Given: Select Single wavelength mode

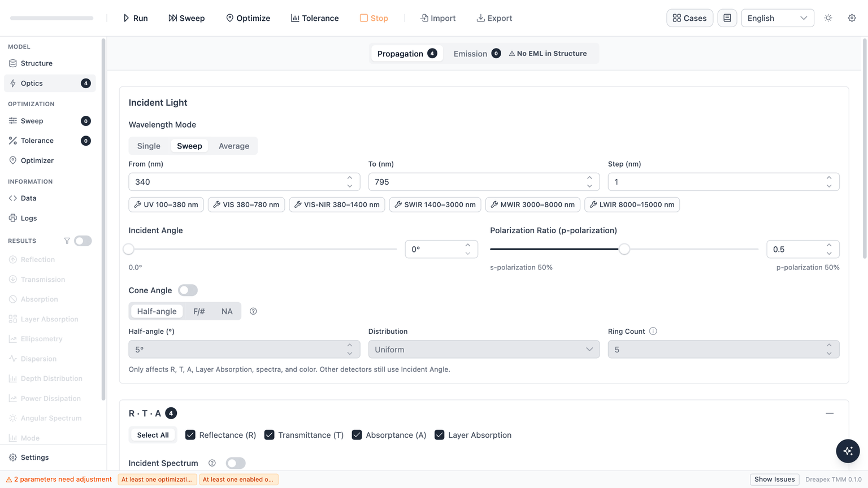Looking at the screenshot, I should (149, 146).
